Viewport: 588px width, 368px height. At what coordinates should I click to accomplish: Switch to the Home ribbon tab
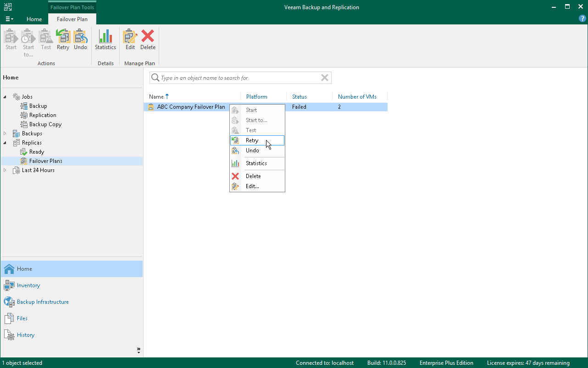(34, 19)
